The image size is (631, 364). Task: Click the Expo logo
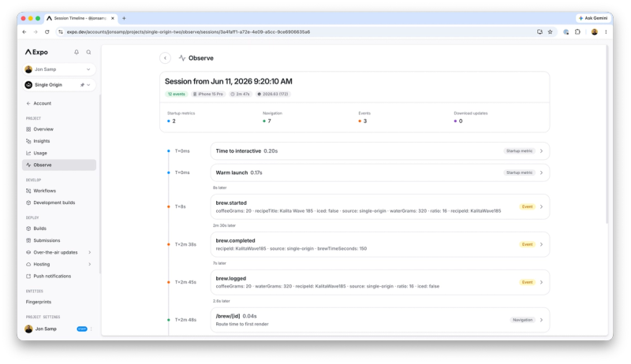pos(36,52)
